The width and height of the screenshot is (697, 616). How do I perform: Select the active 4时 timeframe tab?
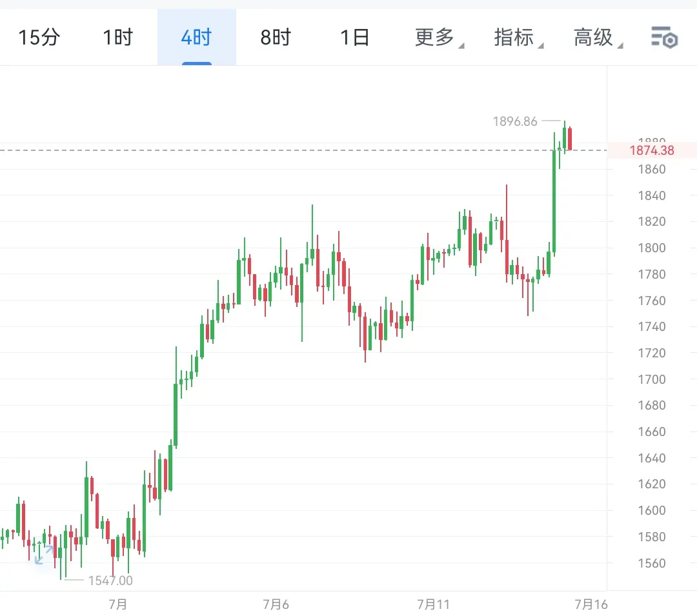[196, 37]
